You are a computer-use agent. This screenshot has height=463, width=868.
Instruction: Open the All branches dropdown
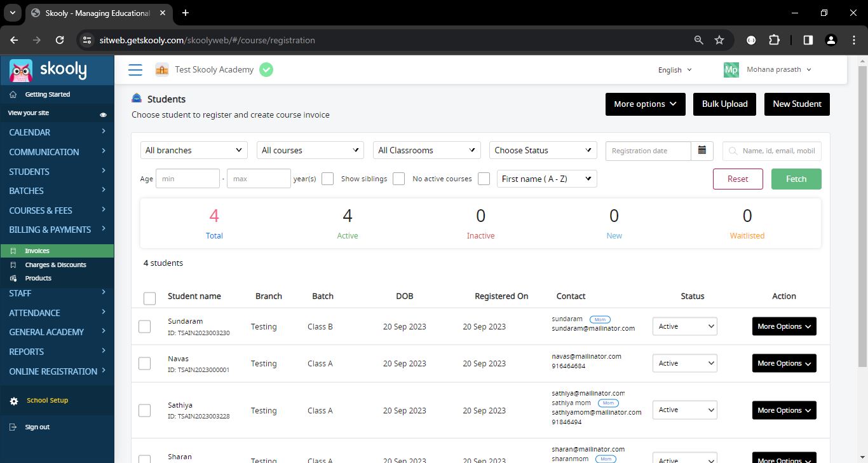(194, 150)
